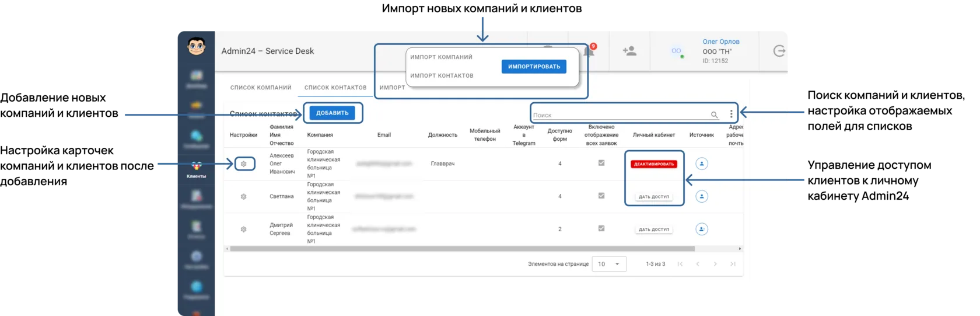Screen dimensions: 980x316
Task: Select Импорт контактов menu option
Action: 442,75
